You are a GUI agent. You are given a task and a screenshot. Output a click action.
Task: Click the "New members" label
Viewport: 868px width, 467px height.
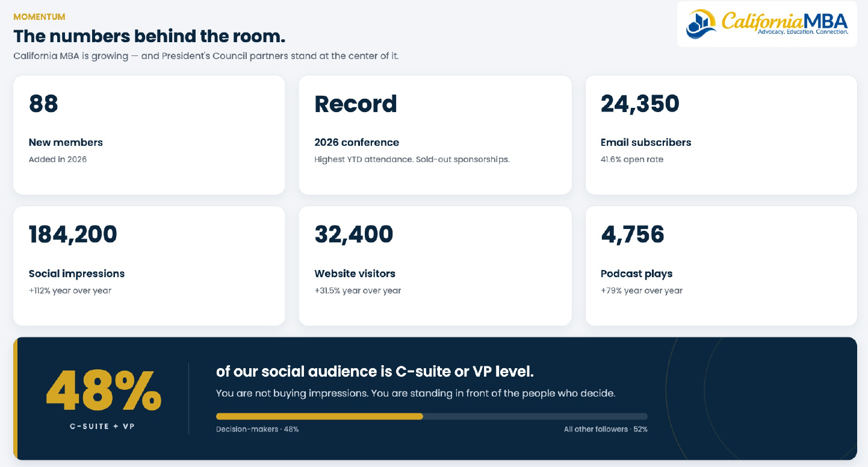tap(66, 142)
